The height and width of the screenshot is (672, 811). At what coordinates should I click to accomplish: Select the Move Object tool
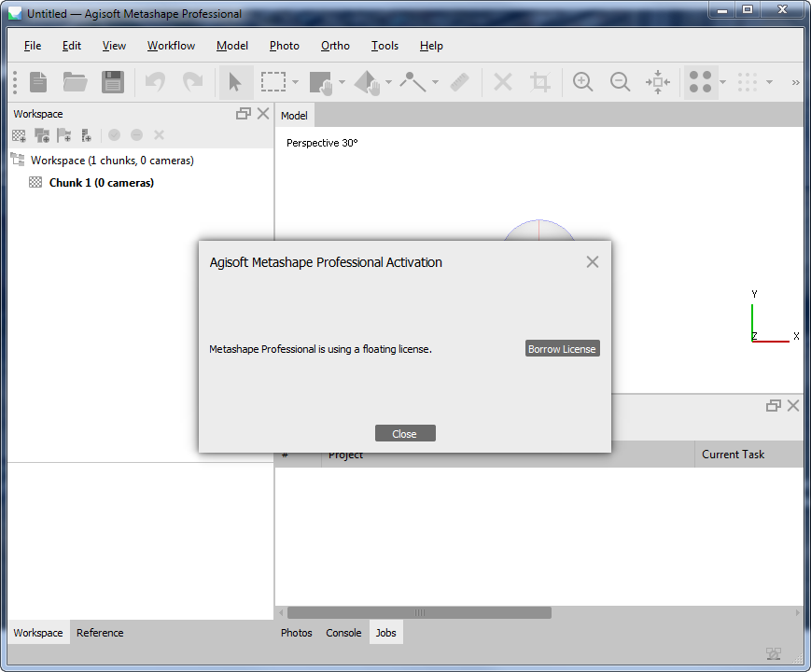(367, 83)
